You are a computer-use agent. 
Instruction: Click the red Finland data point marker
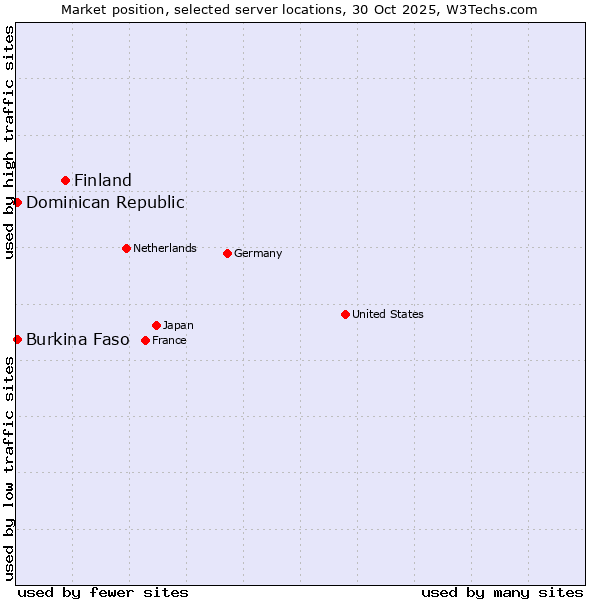click(x=66, y=180)
